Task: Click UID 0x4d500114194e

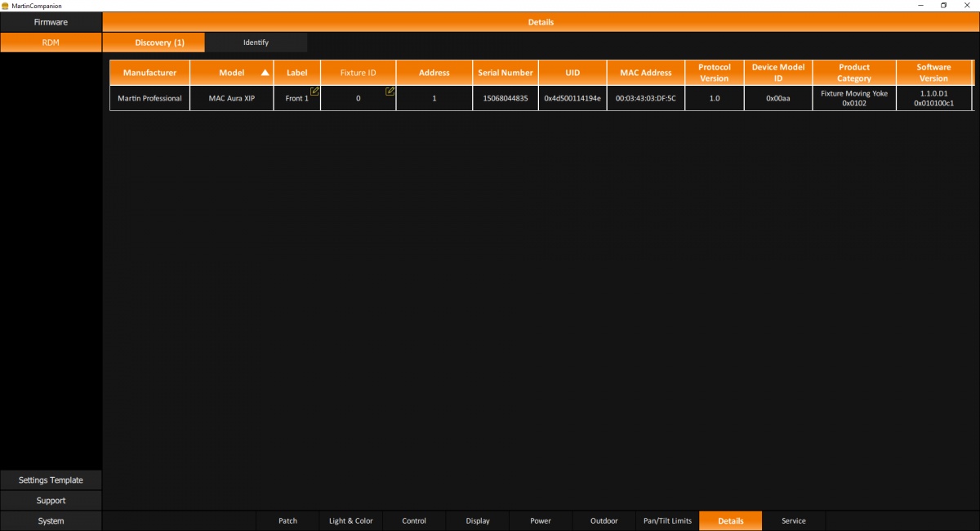Action: pyautogui.click(x=572, y=98)
